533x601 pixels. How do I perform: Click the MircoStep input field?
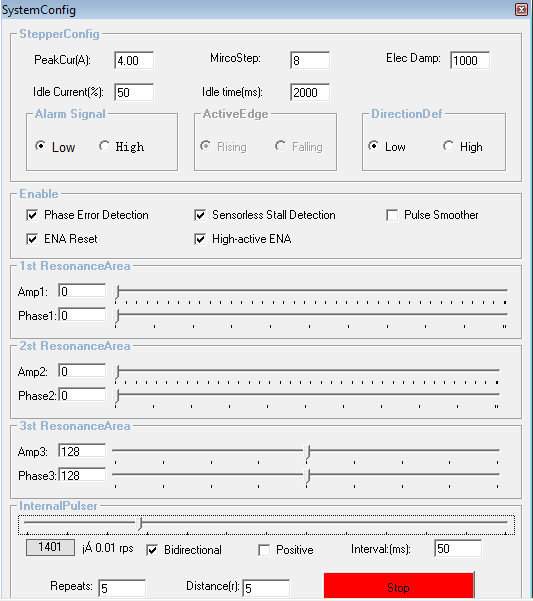coord(310,60)
